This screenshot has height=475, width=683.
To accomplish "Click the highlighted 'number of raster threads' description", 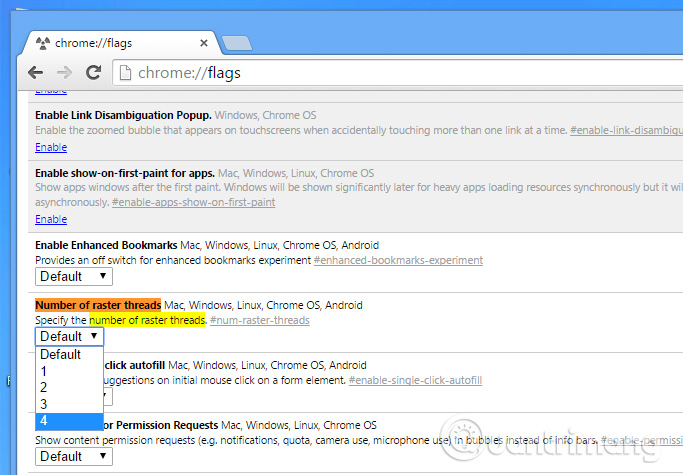I will [147, 320].
